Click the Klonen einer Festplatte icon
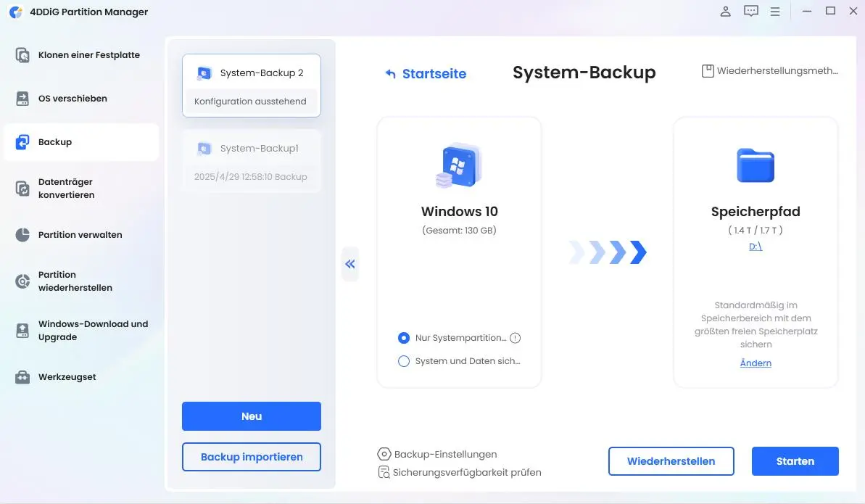This screenshot has height=504, width=865. point(22,55)
